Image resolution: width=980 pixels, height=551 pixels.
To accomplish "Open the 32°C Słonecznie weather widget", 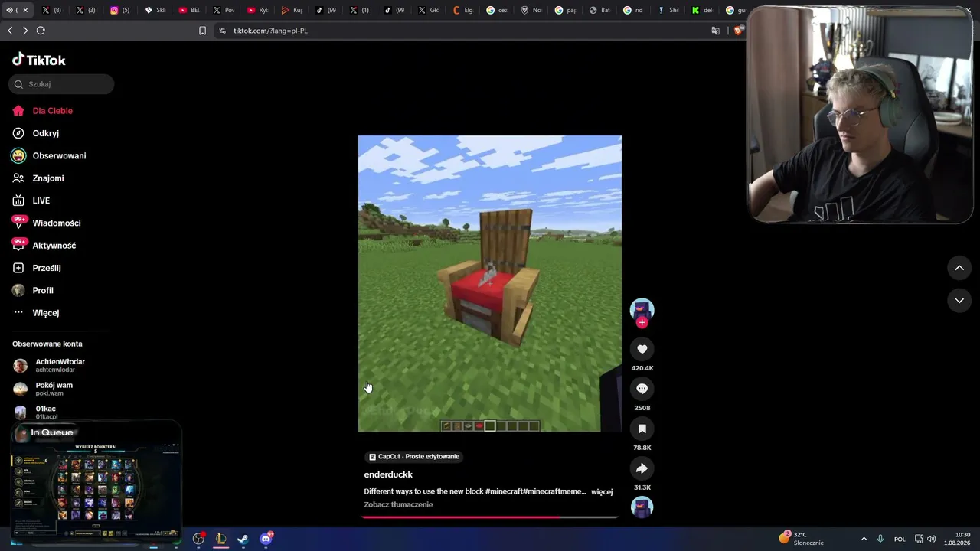I will coord(801,539).
